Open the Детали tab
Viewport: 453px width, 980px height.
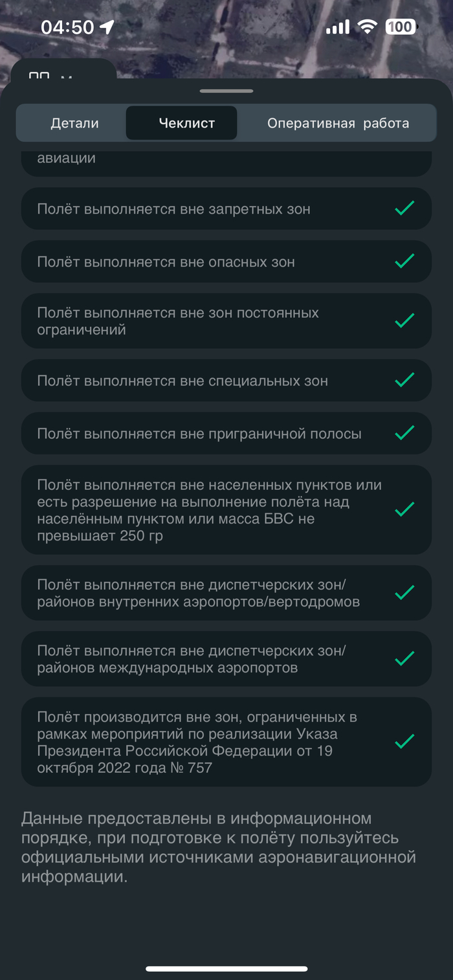point(74,123)
